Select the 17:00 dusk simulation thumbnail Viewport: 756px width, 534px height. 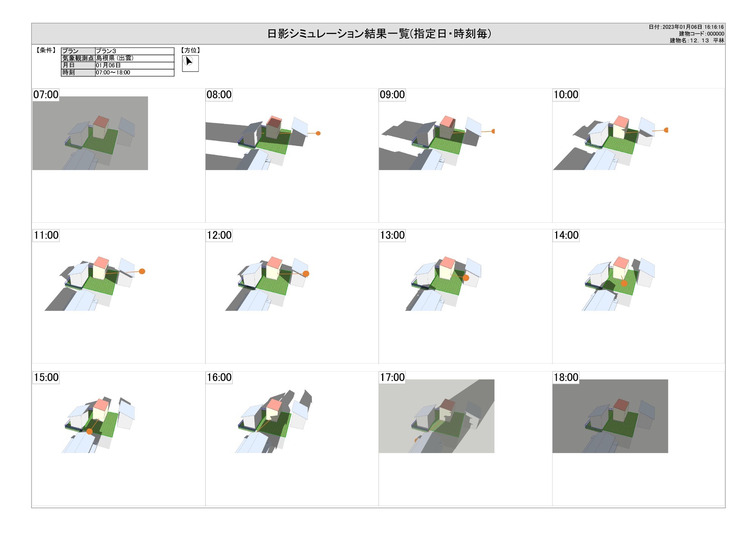click(x=437, y=416)
